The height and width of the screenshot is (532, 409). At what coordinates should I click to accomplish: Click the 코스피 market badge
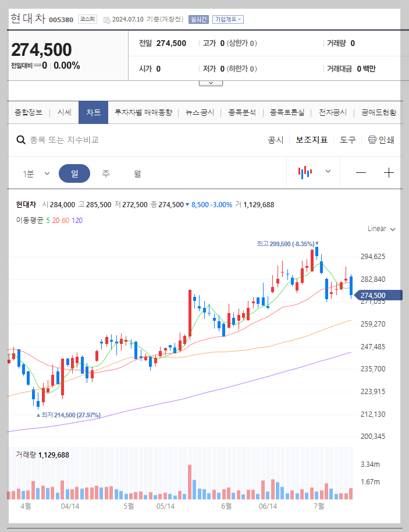coord(87,19)
